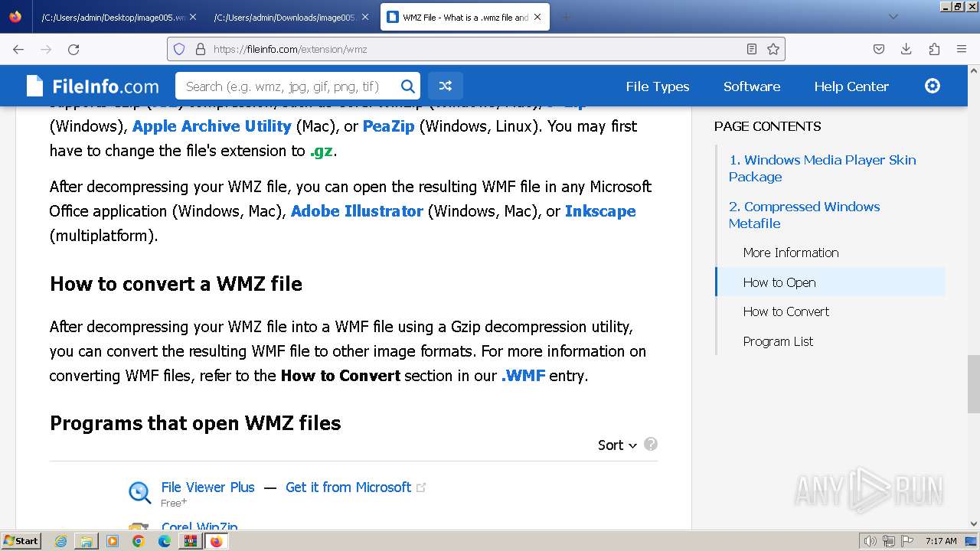Image resolution: width=980 pixels, height=551 pixels.
Task: Open the Help Center menu
Action: [851, 86]
